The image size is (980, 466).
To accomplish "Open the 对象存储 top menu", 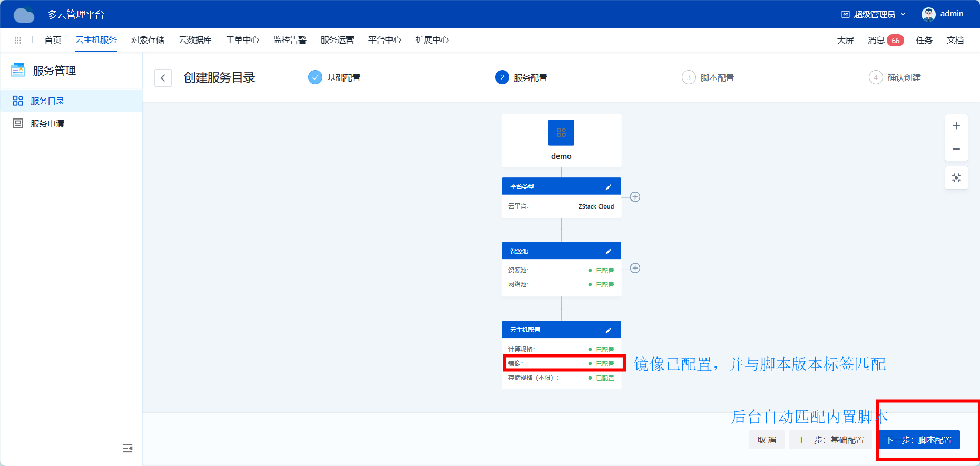I will (148, 40).
